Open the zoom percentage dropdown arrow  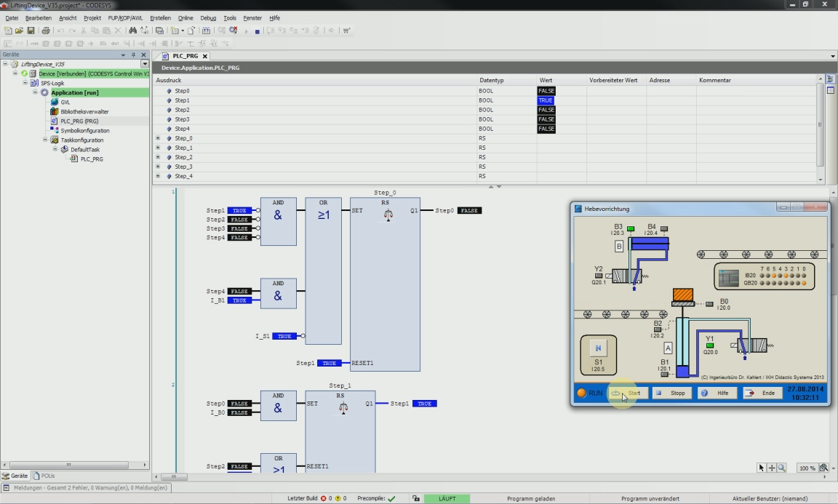(833, 468)
